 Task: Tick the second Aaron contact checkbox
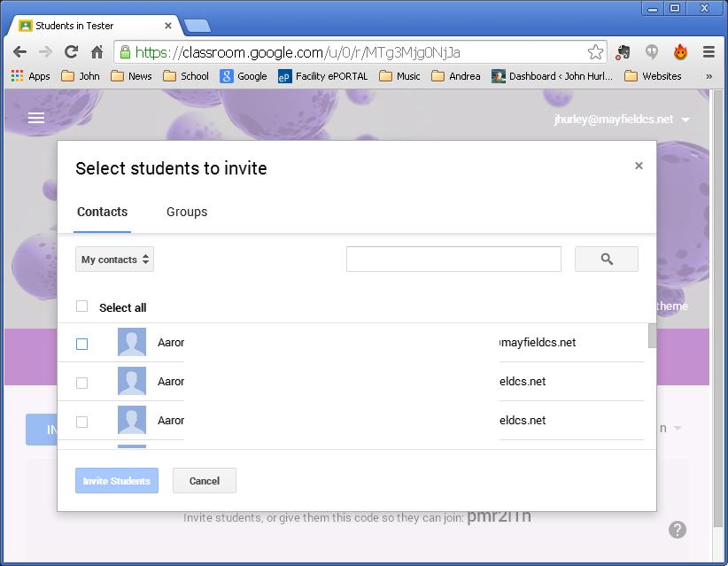point(82,383)
